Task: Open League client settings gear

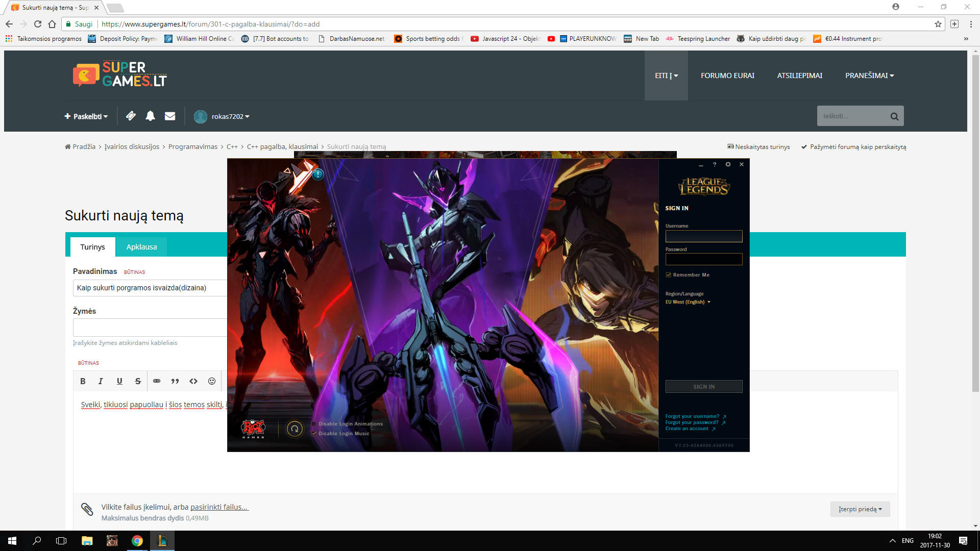Action: click(x=728, y=164)
